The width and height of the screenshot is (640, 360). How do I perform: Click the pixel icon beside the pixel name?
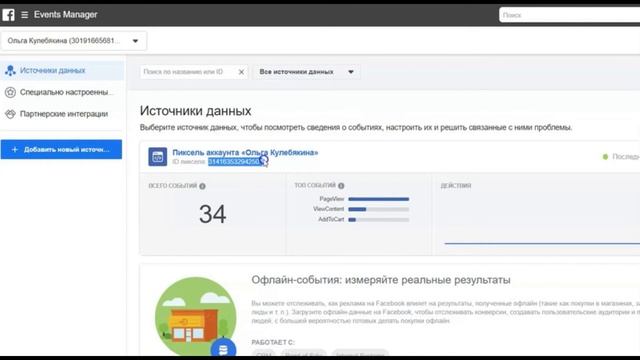pyautogui.click(x=158, y=157)
